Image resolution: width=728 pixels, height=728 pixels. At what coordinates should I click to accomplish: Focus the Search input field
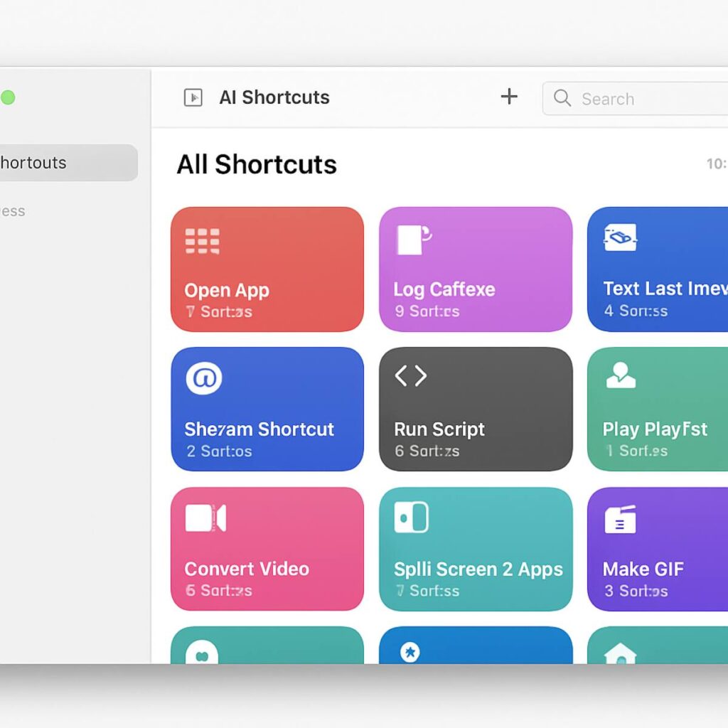pos(635,98)
